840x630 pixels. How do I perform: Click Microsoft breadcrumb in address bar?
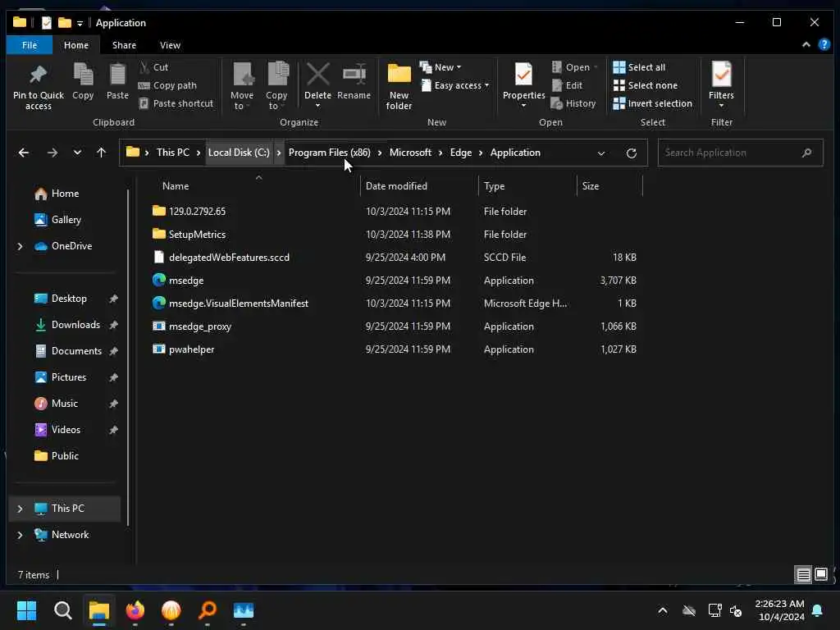(x=410, y=153)
